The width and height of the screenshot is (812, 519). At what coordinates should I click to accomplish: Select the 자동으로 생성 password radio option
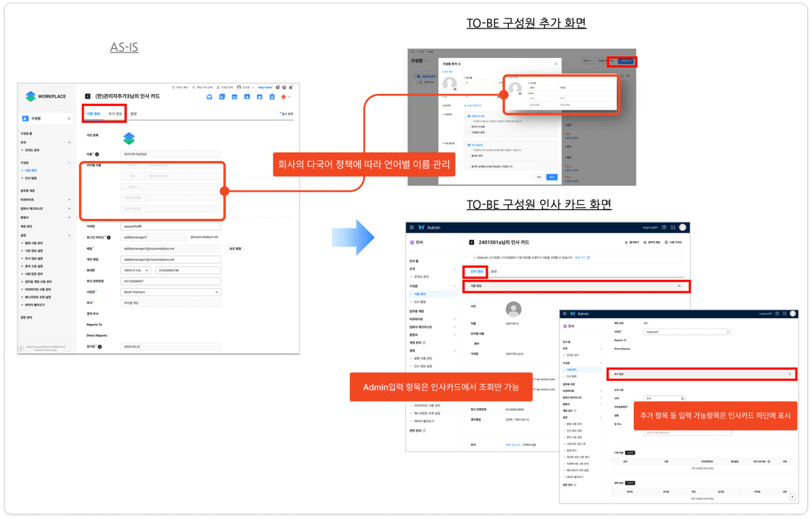pos(469,116)
